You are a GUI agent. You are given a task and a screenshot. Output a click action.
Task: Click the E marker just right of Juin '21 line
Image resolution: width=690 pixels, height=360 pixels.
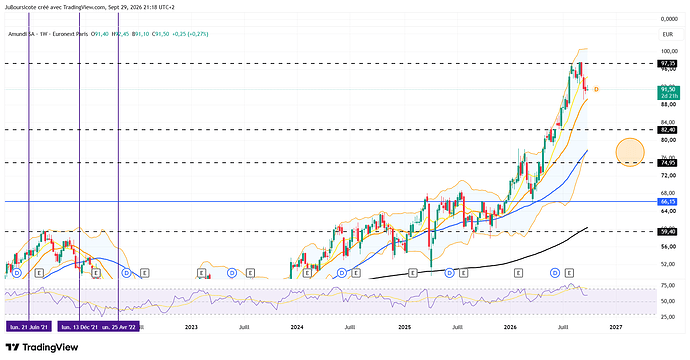click(40, 273)
